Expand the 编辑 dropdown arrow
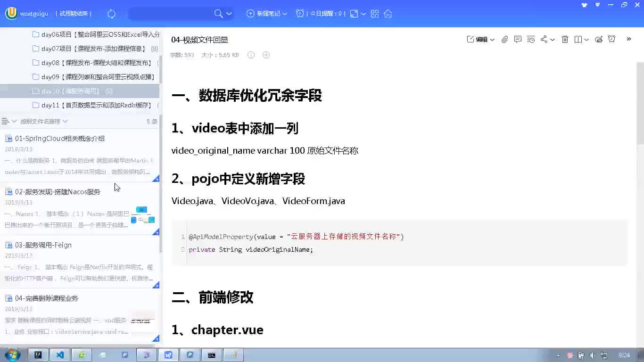644x362 pixels. [492, 40]
